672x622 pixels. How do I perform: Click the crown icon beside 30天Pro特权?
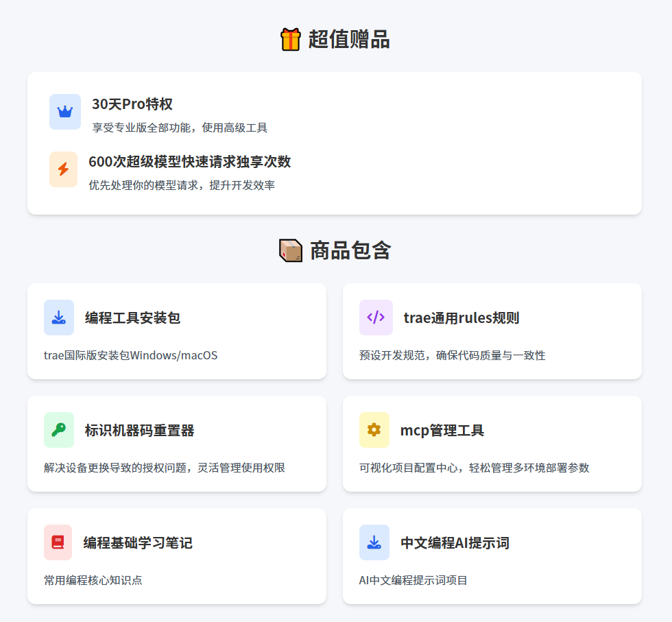pyautogui.click(x=65, y=112)
